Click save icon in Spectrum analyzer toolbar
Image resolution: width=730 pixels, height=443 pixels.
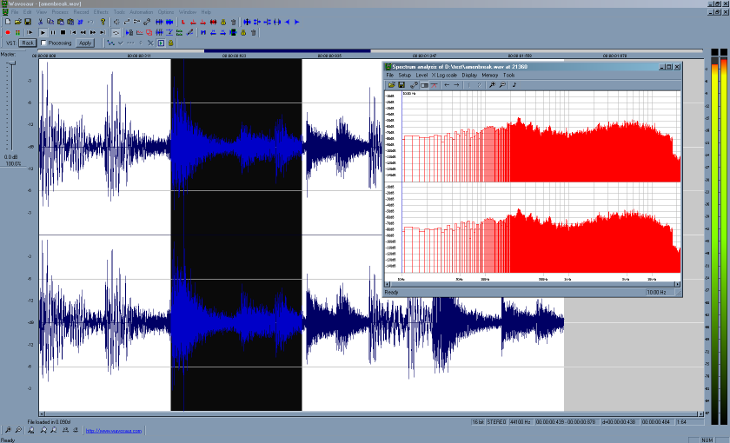click(401, 85)
